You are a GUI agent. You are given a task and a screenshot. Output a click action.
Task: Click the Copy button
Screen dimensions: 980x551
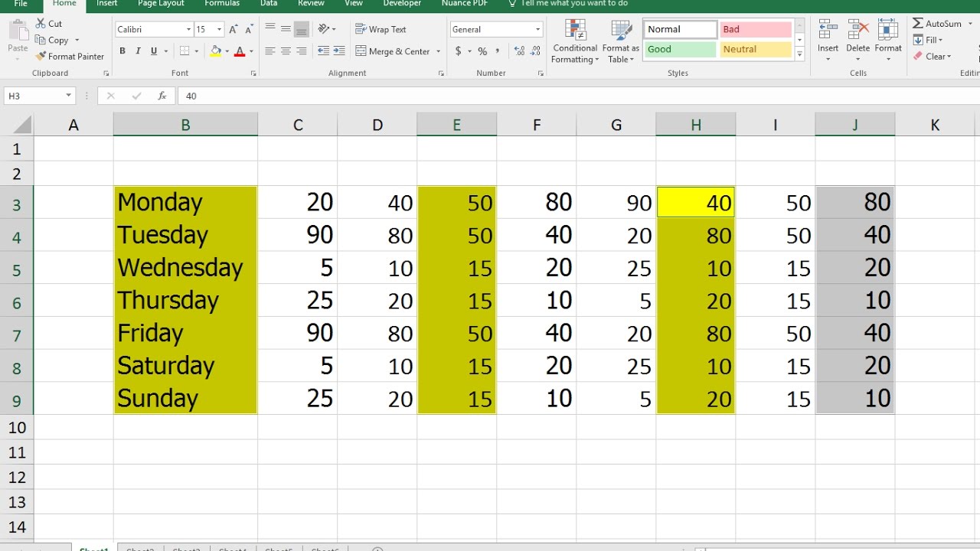tap(52, 40)
